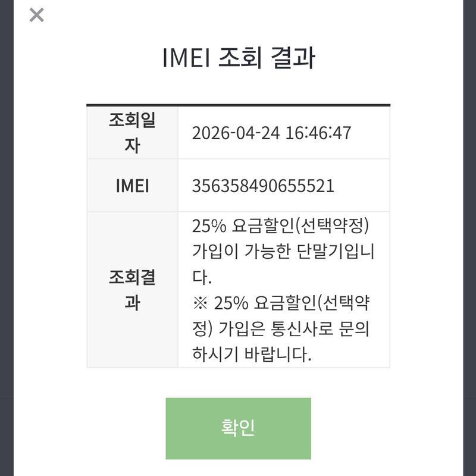The width and height of the screenshot is (476, 476).
Task: Click the time 16:46:47 value
Action: (318, 133)
